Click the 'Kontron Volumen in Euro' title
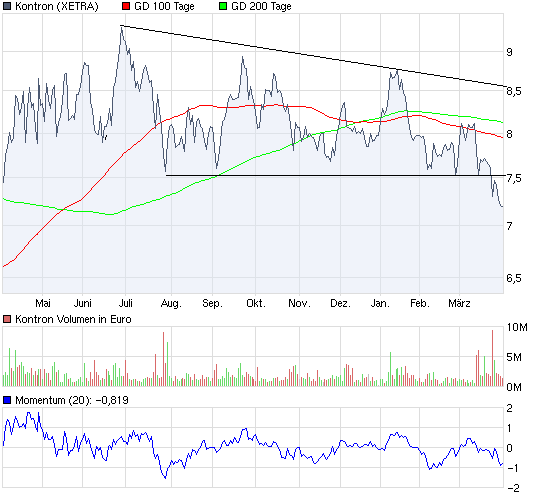 tap(73, 319)
